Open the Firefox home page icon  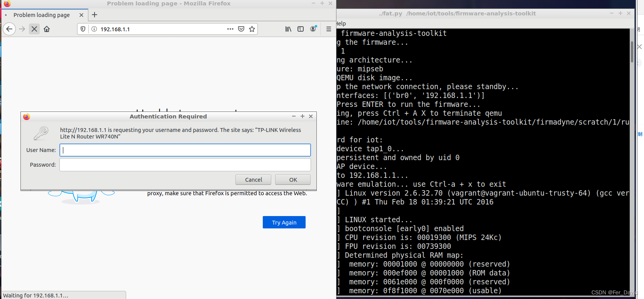coord(47,29)
